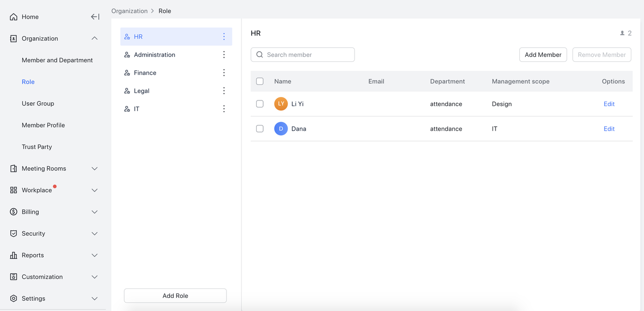Select the checkbox for Dana
Screen dimensions: 644x311
[x=260, y=129]
